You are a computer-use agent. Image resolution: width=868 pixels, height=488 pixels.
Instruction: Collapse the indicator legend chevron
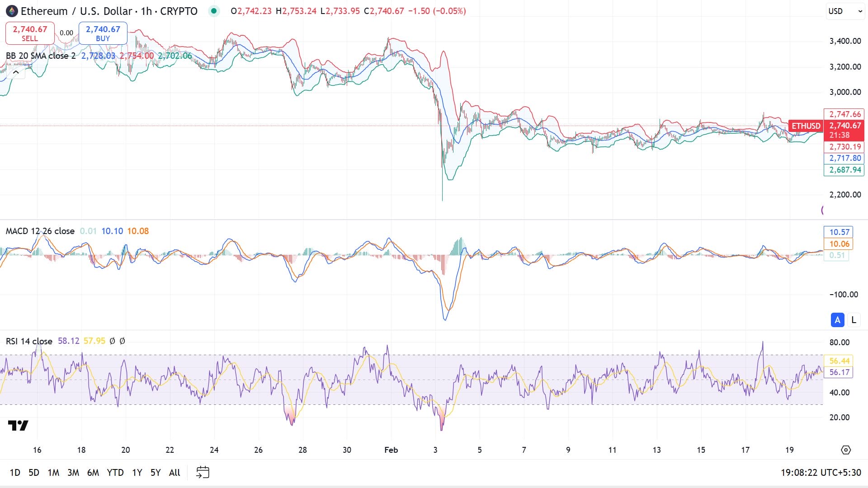(16, 72)
